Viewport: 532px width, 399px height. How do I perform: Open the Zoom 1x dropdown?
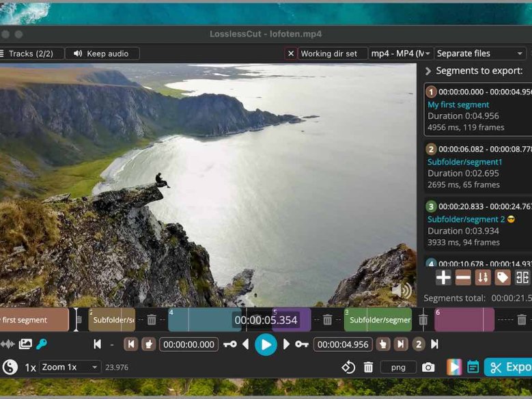[70, 368]
